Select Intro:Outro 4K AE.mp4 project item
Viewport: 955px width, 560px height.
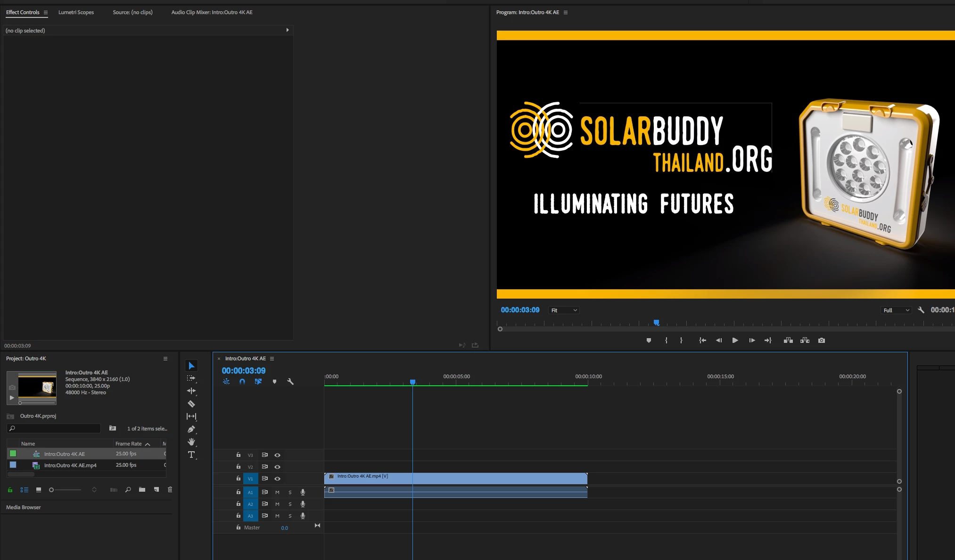70,465
